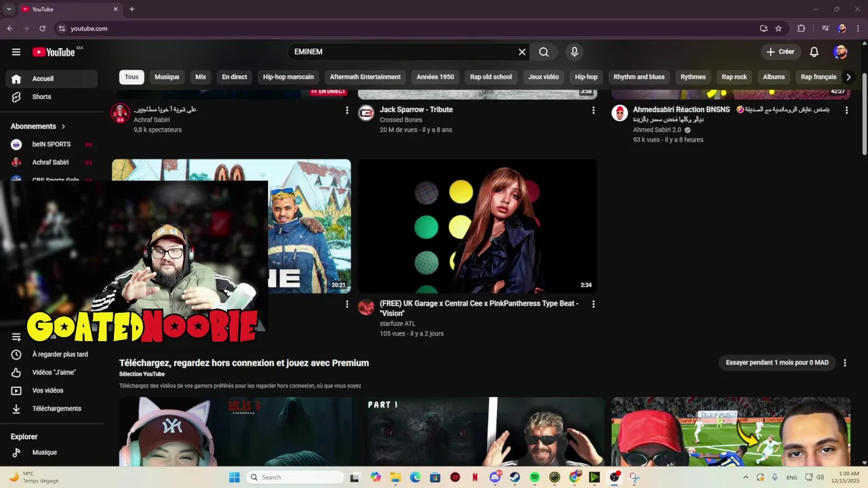Expand the Abonnements section
868x488 pixels.
click(x=38, y=126)
